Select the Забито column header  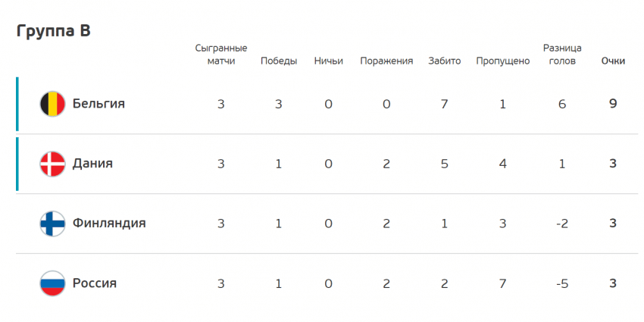click(445, 61)
